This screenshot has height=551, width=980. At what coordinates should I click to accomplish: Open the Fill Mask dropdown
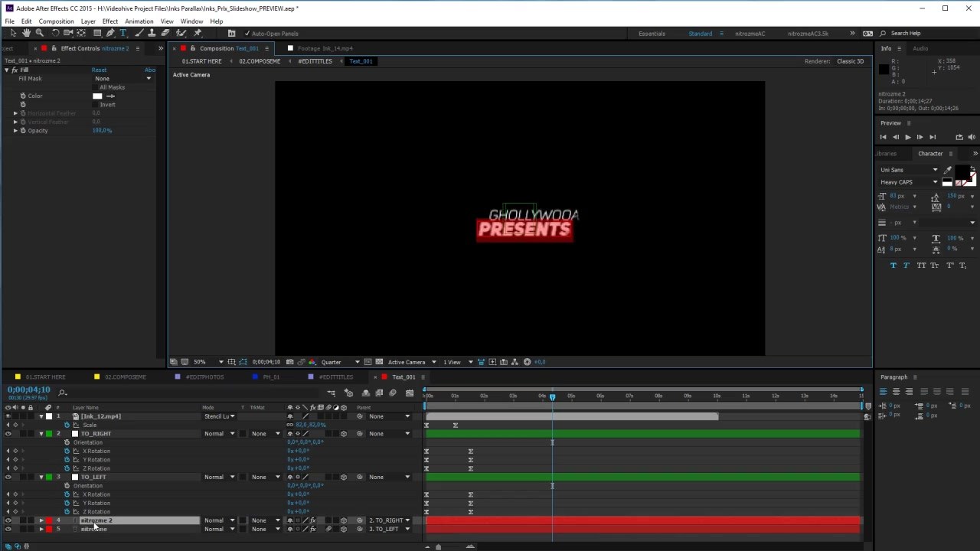pos(123,79)
